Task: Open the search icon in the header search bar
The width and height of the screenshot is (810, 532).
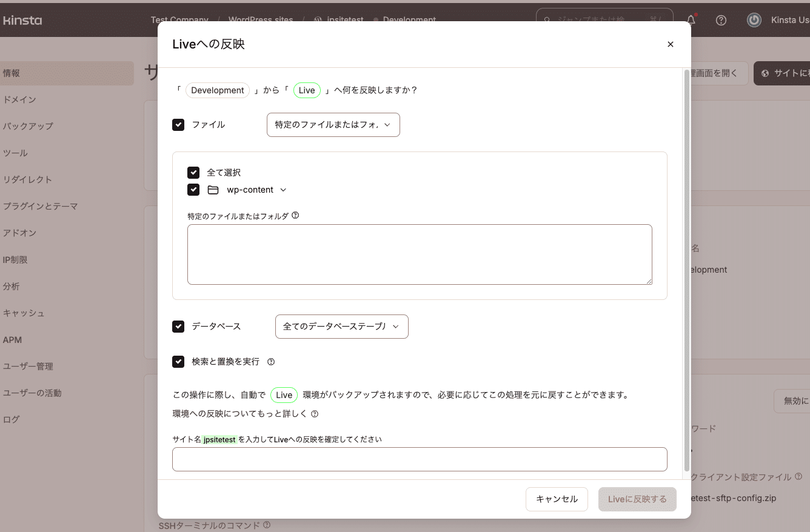Action: pos(547,20)
